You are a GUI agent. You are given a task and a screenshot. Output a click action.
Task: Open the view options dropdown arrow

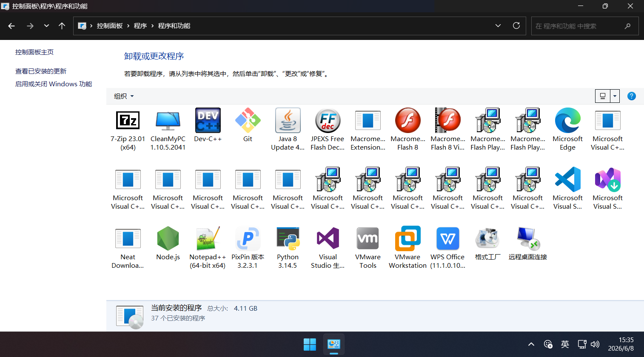tap(615, 96)
